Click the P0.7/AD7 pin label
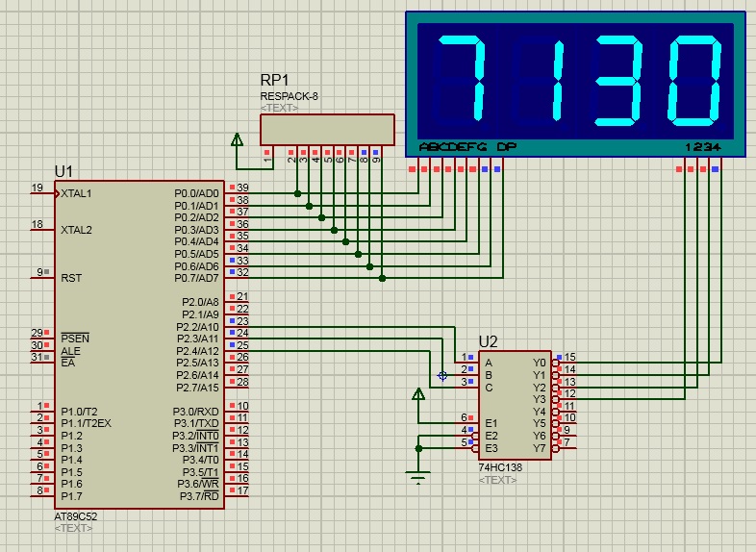Screen dimensions: 756x552 (x=196, y=278)
